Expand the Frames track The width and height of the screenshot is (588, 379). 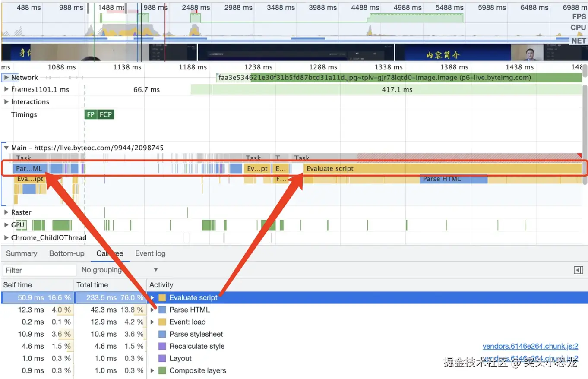tap(6, 89)
